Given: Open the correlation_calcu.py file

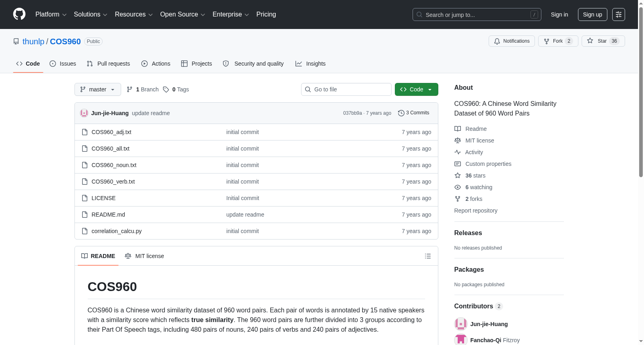Looking at the screenshot, I should (117, 231).
